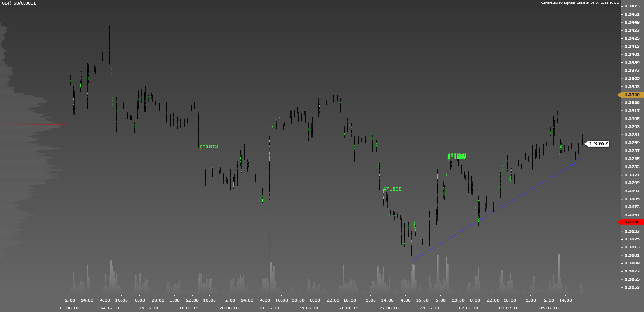
Task: Click the 05.07.18 date label
Action: (x=549, y=308)
